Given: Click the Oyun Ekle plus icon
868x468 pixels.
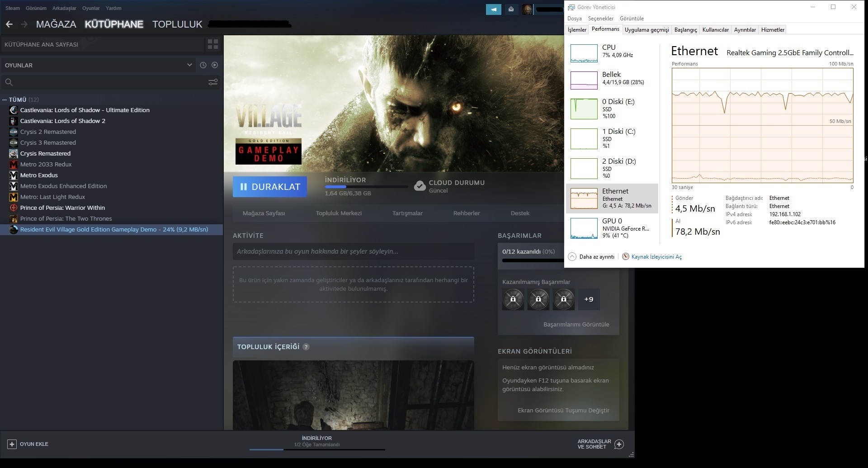Looking at the screenshot, I should point(12,444).
